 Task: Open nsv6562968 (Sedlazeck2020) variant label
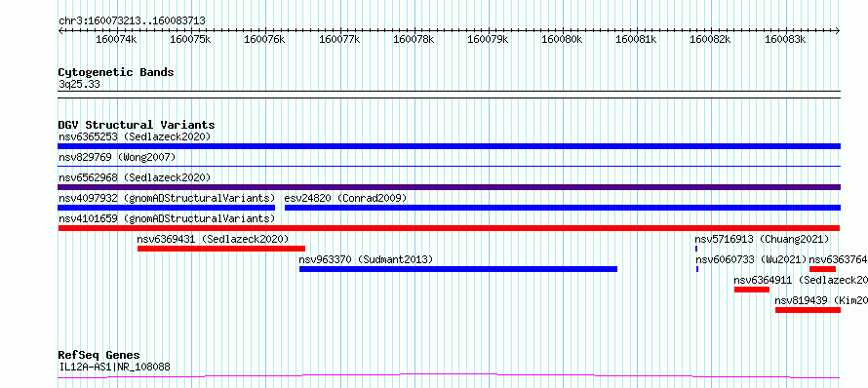coord(135,177)
